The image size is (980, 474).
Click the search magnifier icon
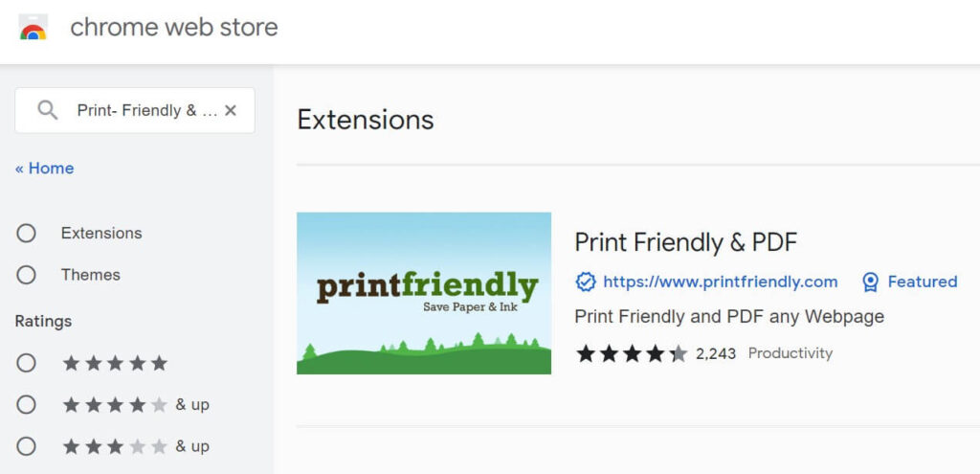[48, 111]
